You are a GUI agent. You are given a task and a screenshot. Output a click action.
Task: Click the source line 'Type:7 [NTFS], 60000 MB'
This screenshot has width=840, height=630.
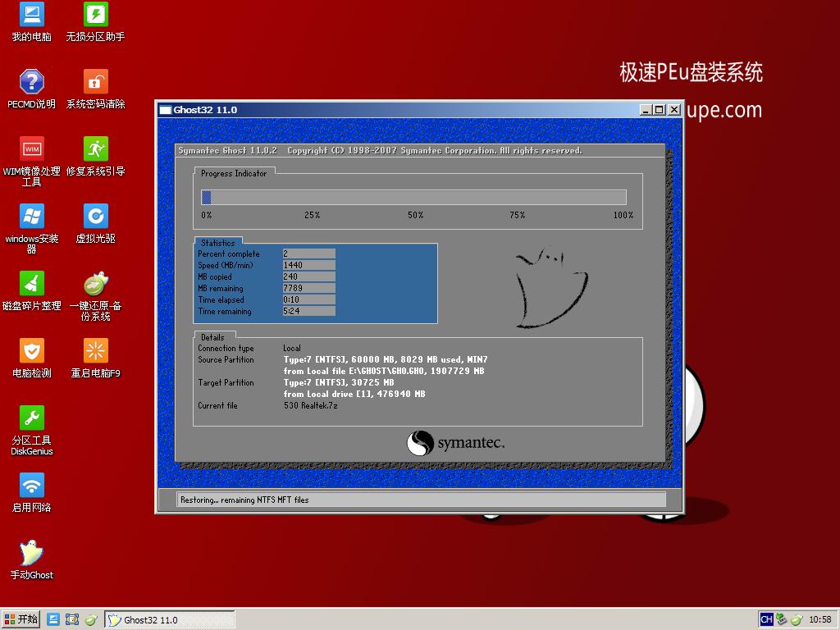tap(386, 359)
